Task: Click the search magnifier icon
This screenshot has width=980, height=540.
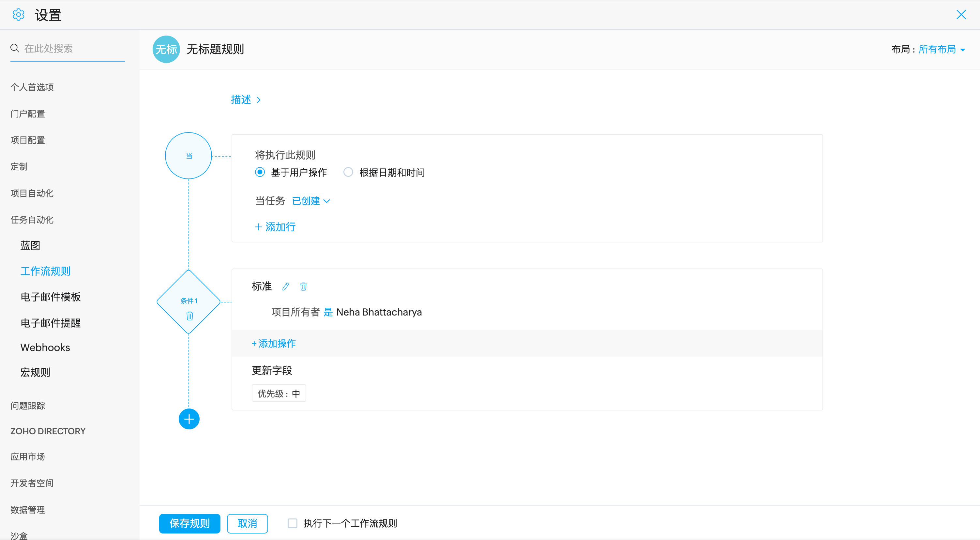Action: pyautogui.click(x=15, y=48)
